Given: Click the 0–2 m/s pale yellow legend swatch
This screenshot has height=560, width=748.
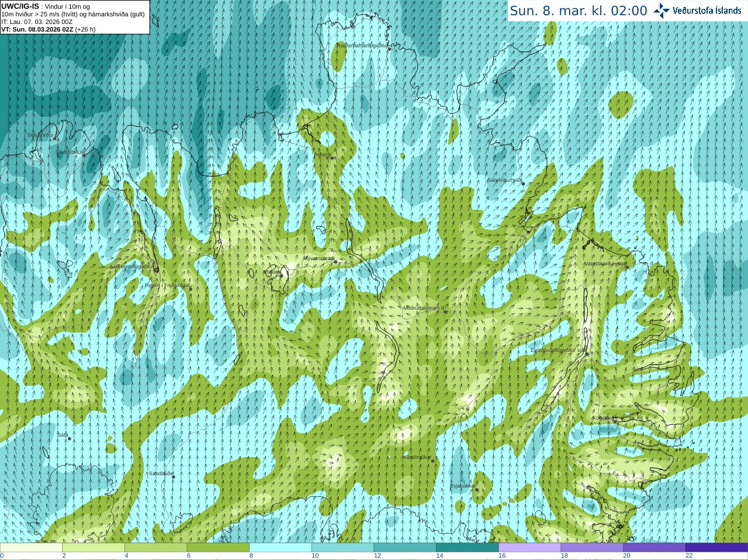Looking at the screenshot, I should point(31,547).
